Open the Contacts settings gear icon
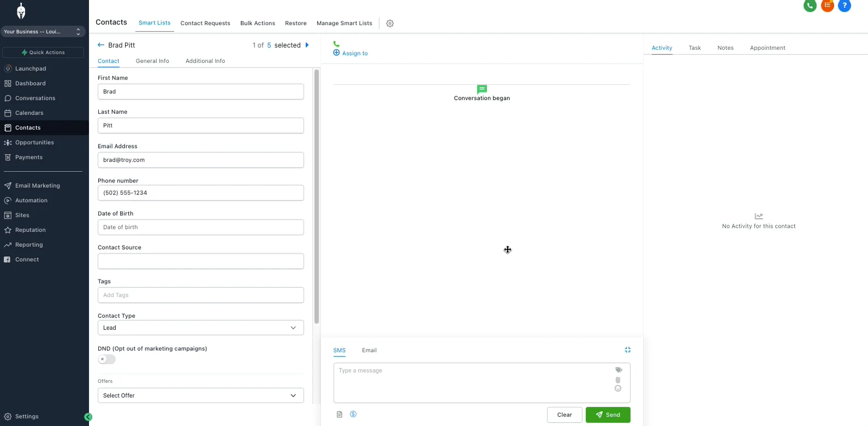This screenshot has height=426, width=868. [390, 23]
